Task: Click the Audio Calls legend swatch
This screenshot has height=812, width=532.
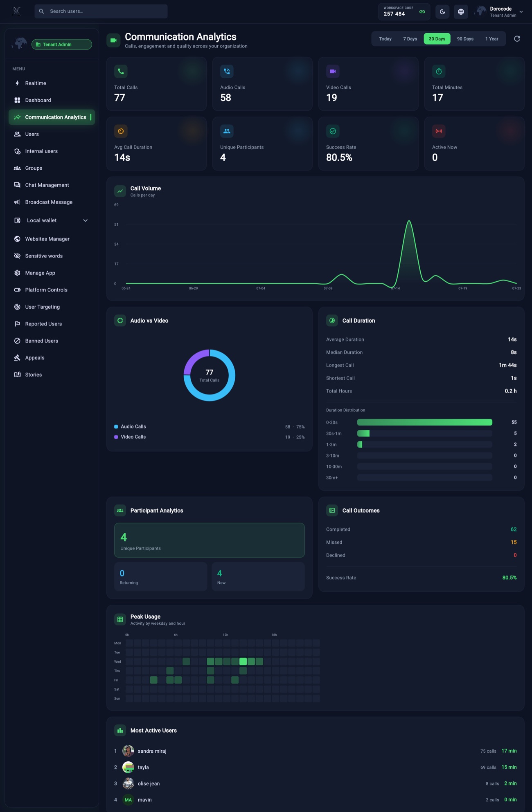Action: click(x=116, y=426)
